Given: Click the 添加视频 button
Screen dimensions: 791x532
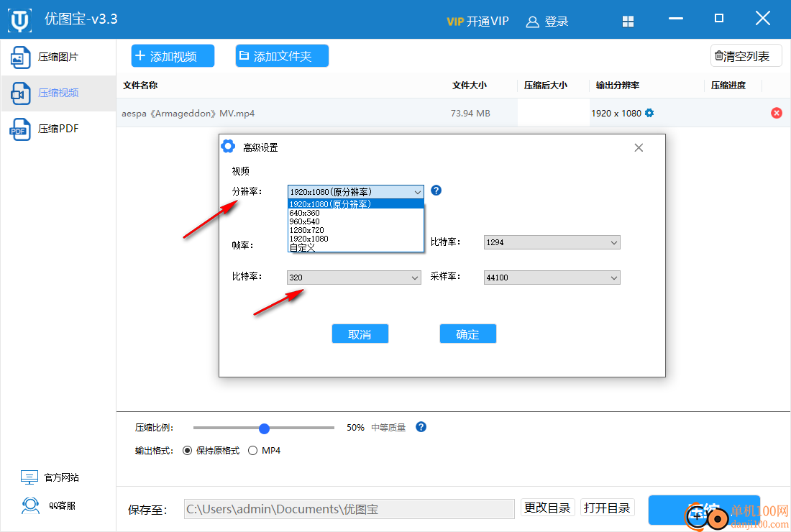Looking at the screenshot, I should point(173,56).
